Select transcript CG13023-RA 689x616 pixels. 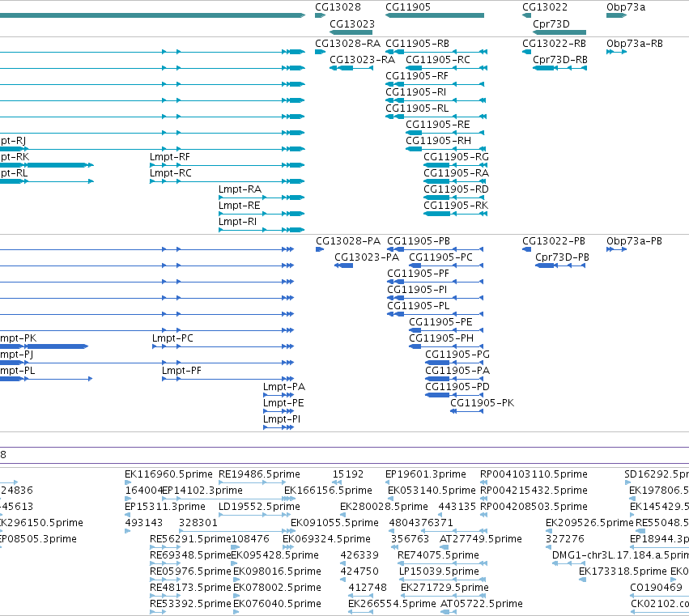(x=362, y=60)
